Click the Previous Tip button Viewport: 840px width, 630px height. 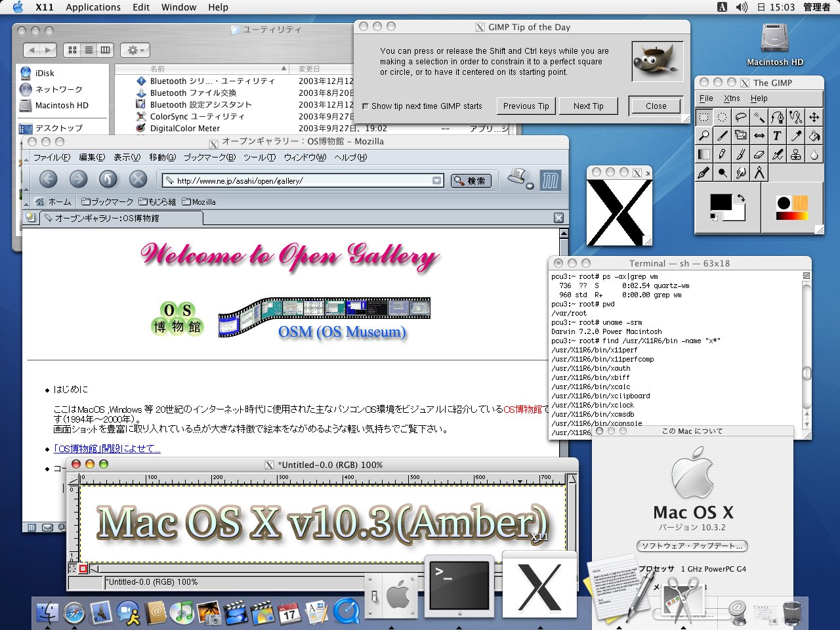tap(526, 106)
